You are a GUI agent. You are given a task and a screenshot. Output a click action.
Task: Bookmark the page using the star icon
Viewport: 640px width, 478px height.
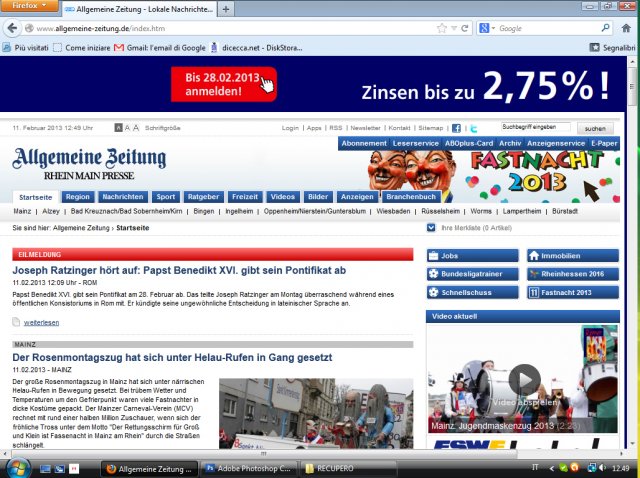[442, 29]
